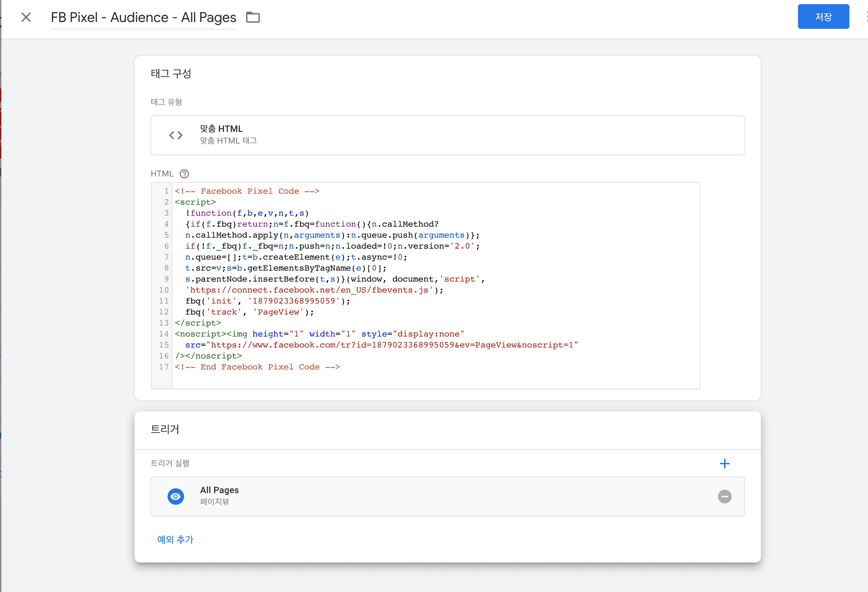
Task: Remove All Pages trigger with minus icon
Action: point(724,497)
